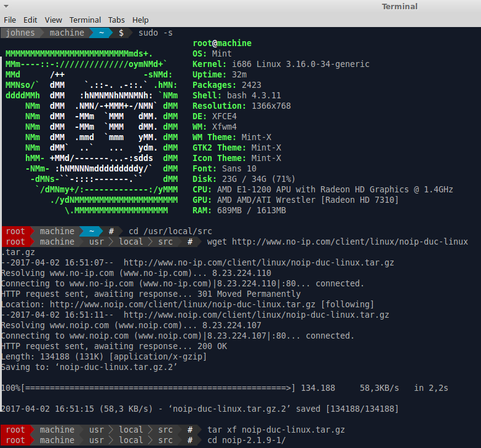Image resolution: width=481 pixels, height=448 pixels.
Task: Click the '301 Moved Permanently' response line
Action: click(151, 294)
